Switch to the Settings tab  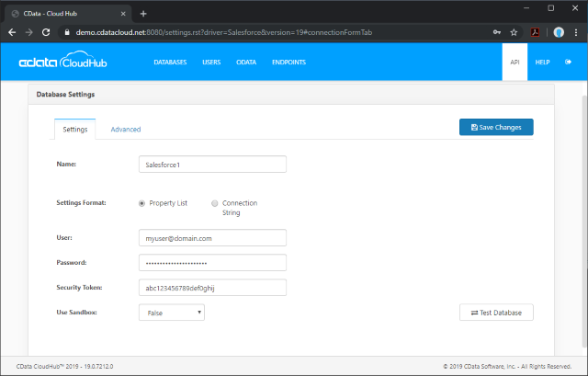[x=75, y=130]
